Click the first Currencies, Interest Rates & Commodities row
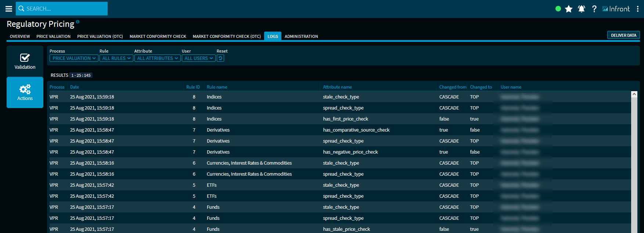Viewport: 644px width, 233px height. pos(339,163)
